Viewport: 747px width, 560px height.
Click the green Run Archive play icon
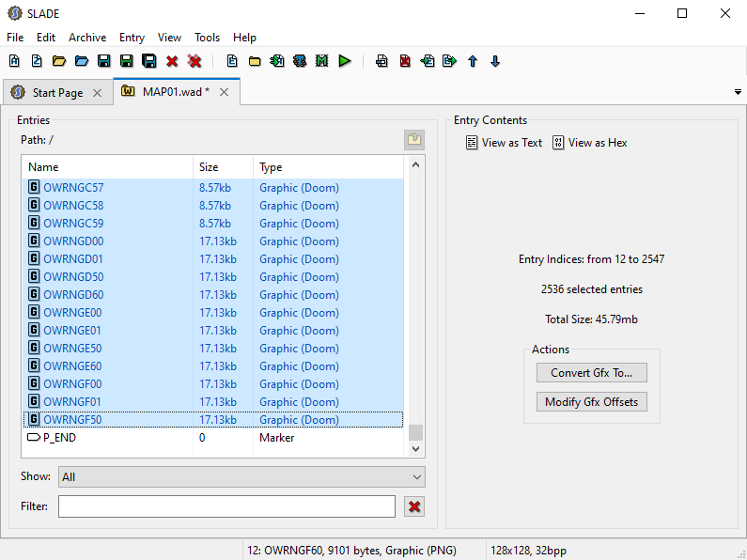coord(345,61)
